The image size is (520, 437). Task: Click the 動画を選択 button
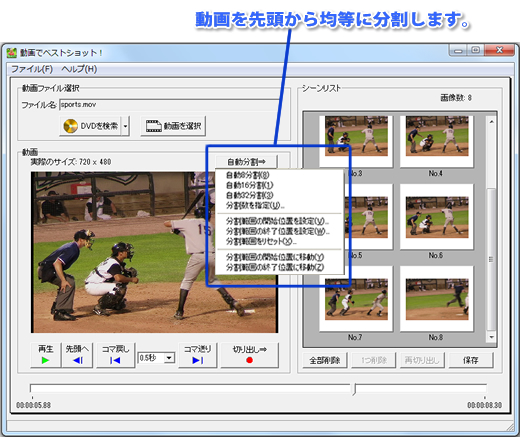pyautogui.click(x=173, y=126)
